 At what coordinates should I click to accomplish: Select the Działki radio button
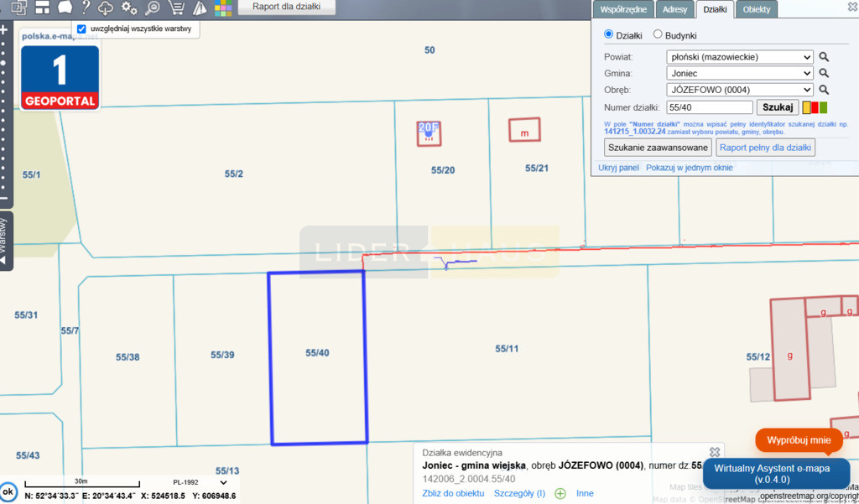[608, 34]
